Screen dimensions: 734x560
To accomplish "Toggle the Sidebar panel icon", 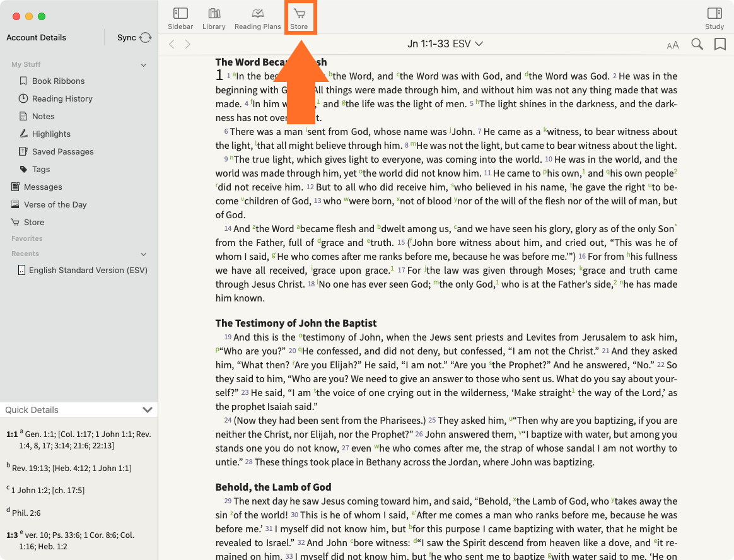I will [x=180, y=14].
